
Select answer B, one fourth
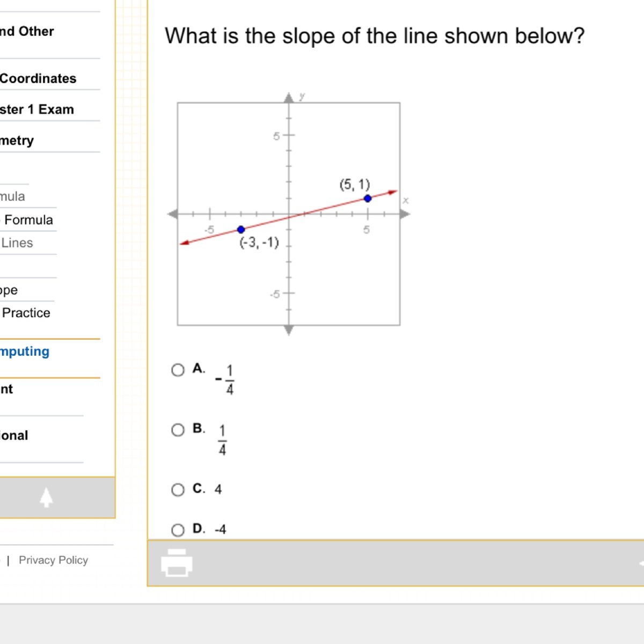[178, 430]
